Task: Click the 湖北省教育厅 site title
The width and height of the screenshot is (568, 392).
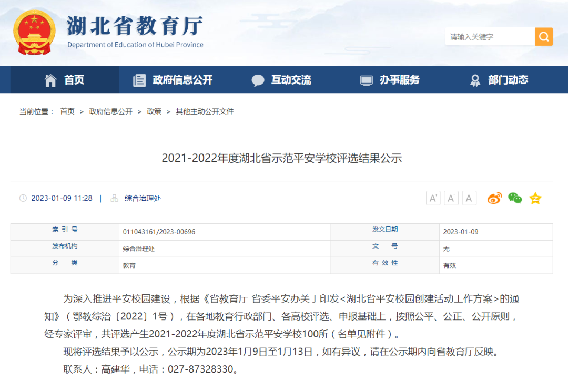Action: [x=135, y=26]
